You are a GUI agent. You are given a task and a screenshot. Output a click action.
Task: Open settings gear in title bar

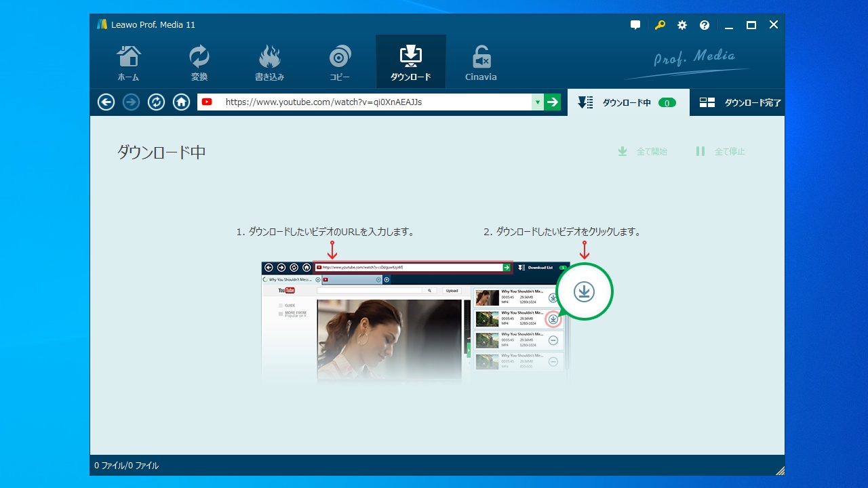[682, 25]
